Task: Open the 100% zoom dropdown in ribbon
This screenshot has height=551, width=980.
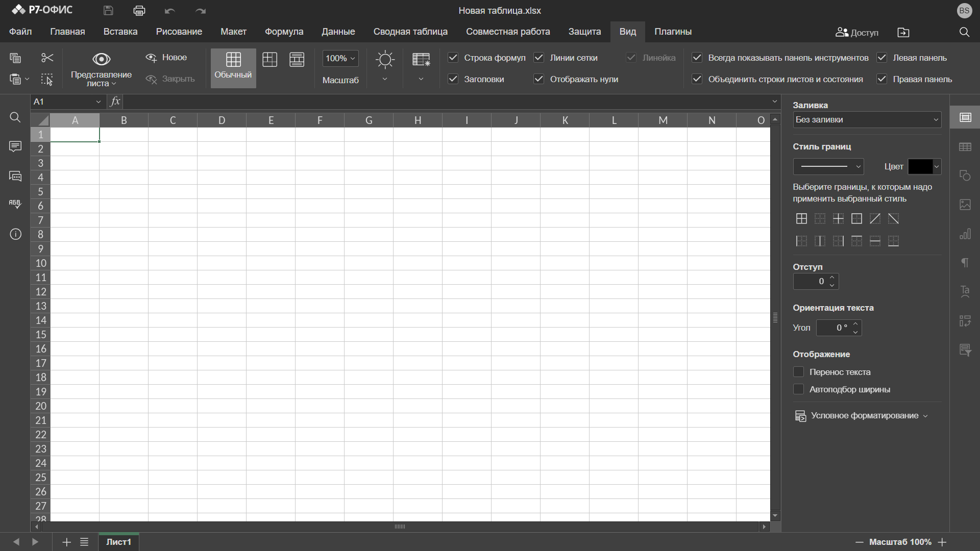Action: coord(340,58)
